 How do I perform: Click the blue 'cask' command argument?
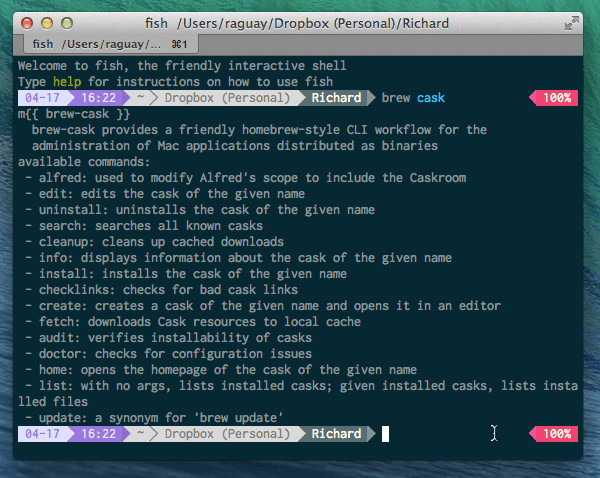pyautogui.click(x=431, y=98)
